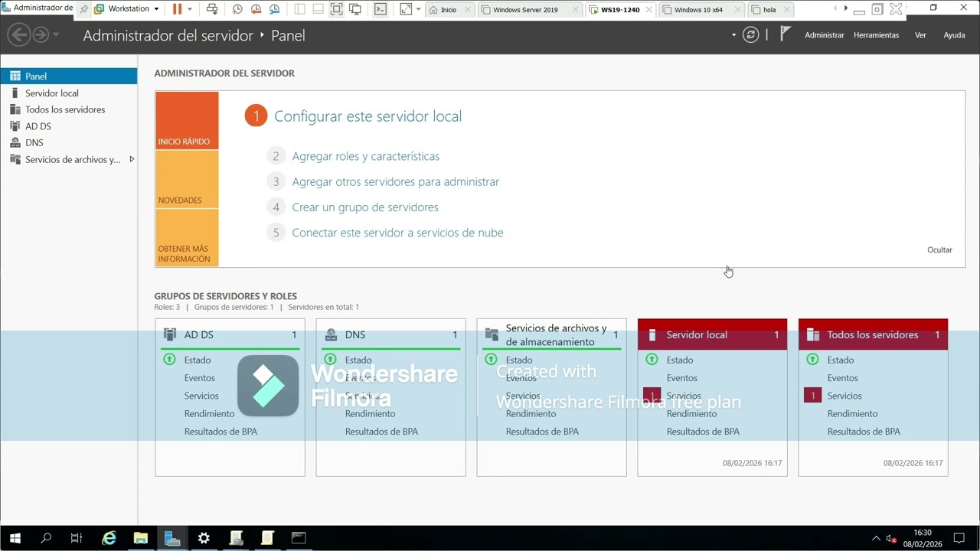Open the VMware snapshot manager
The image size is (980, 551).
pyautogui.click(x=274, y=9)
